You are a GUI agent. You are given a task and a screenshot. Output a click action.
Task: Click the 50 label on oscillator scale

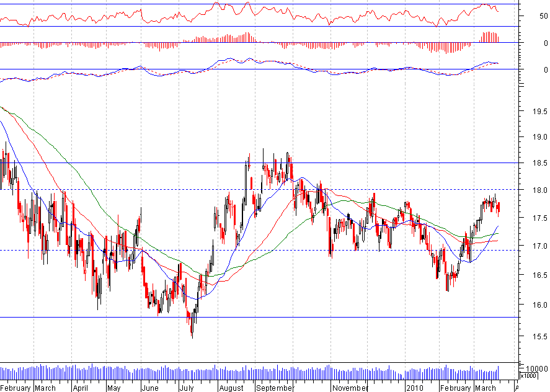tap(544, 16)
